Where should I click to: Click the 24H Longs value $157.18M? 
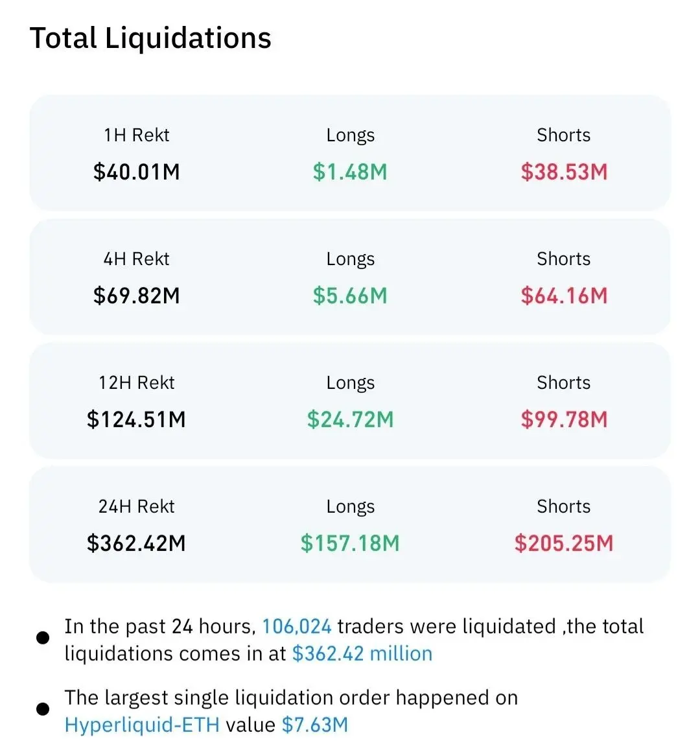pos(350,543)
